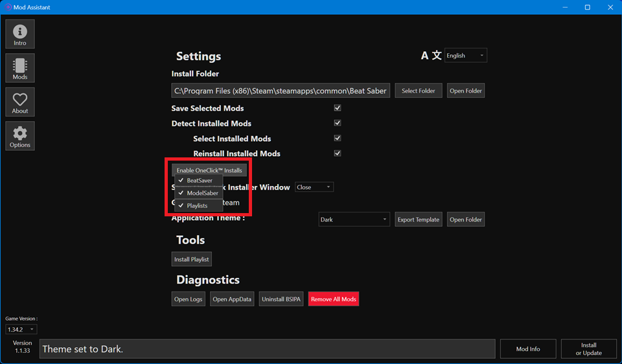Toggle Playlists in OneClick menu
This screenshot has height=364, width=622.
coord(197,205)
